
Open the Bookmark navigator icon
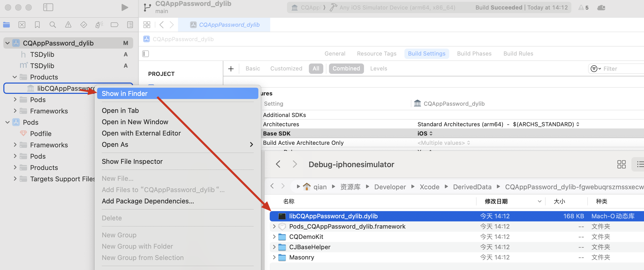pyautogui.click(x=37, y=25)
